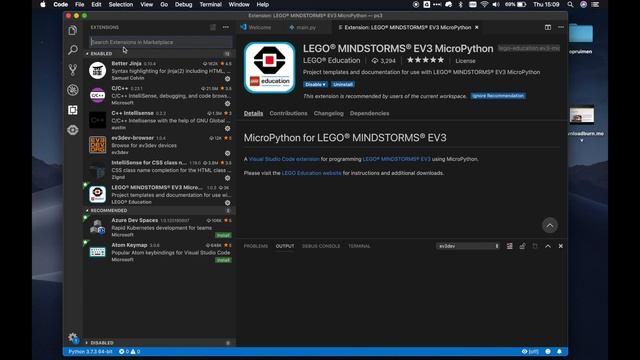This screenshot has height=360, width=640.
Task: Select the Changelog tab
Action: point(329,113)
